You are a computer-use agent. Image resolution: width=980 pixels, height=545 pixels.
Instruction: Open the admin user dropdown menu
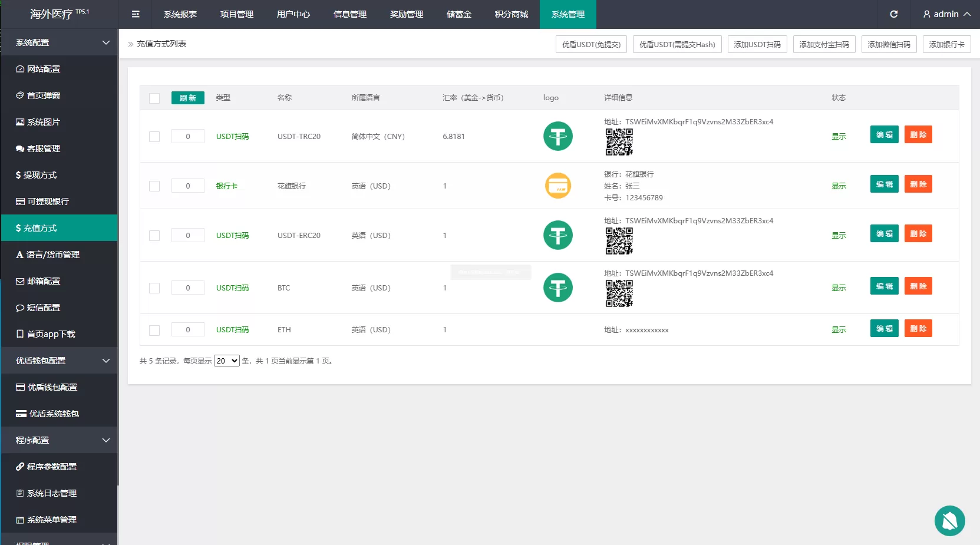coord(946,14)
